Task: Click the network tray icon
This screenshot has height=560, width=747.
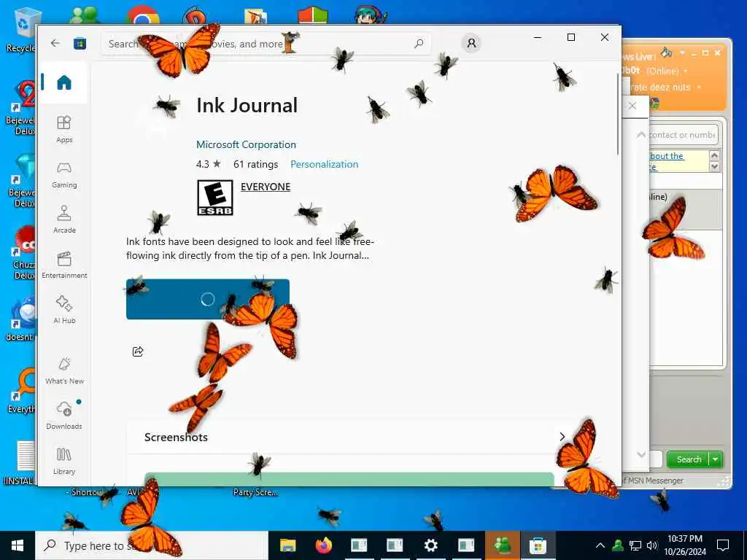Action: click(x=635, y=545)
